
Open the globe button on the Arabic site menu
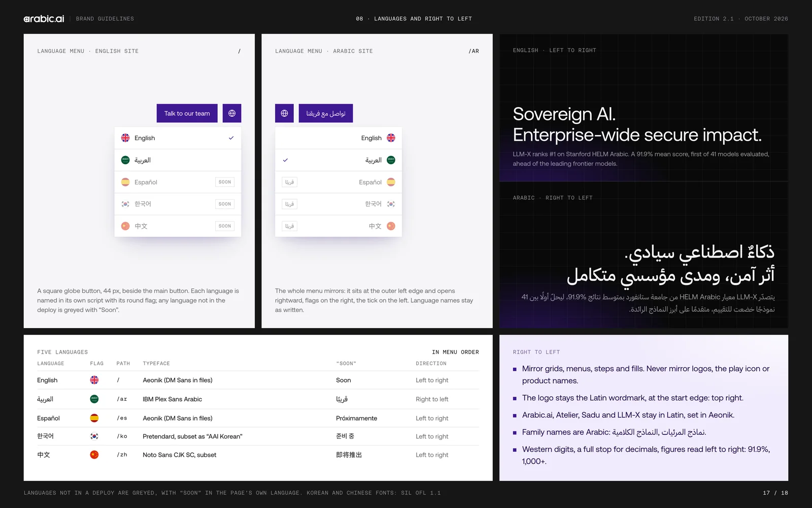pyautogui.click(x=284, y=113)
